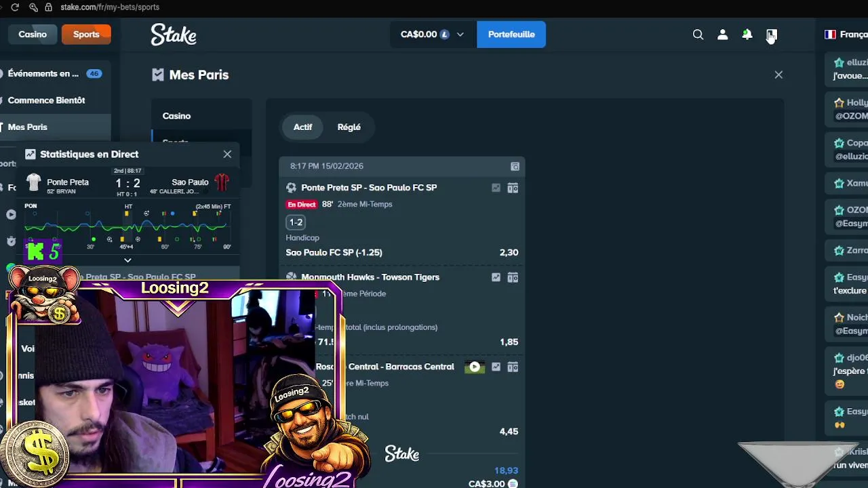The height and width of the screenshot is (488, 868).
Task: Open the user profile icon
Action: pos(722,35)
